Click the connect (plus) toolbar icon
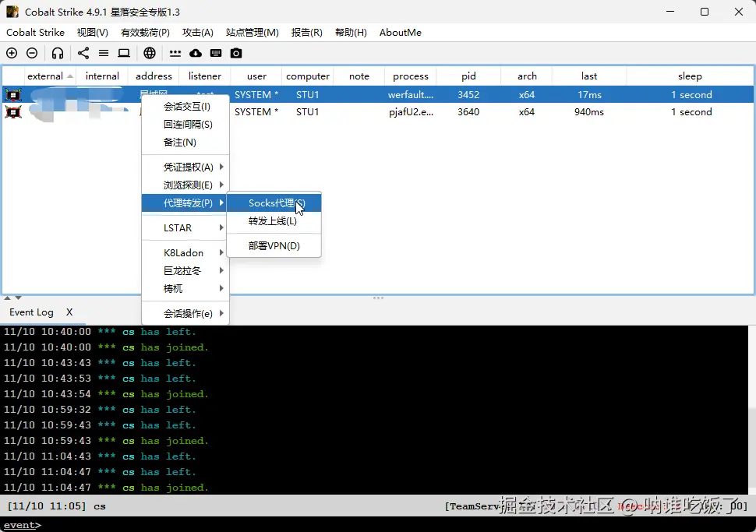This screenshot has width=756, height=532. 12,53
